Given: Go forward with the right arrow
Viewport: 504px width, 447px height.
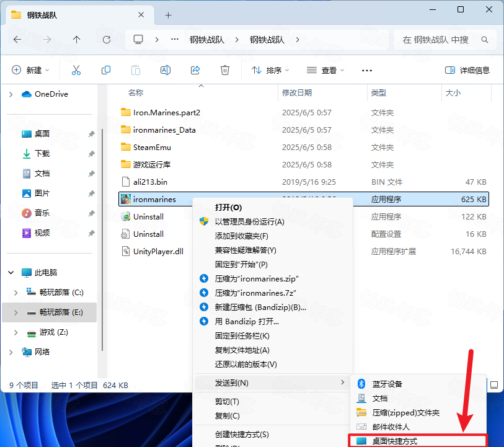Looking at the screenshot, I should point(47,40).
